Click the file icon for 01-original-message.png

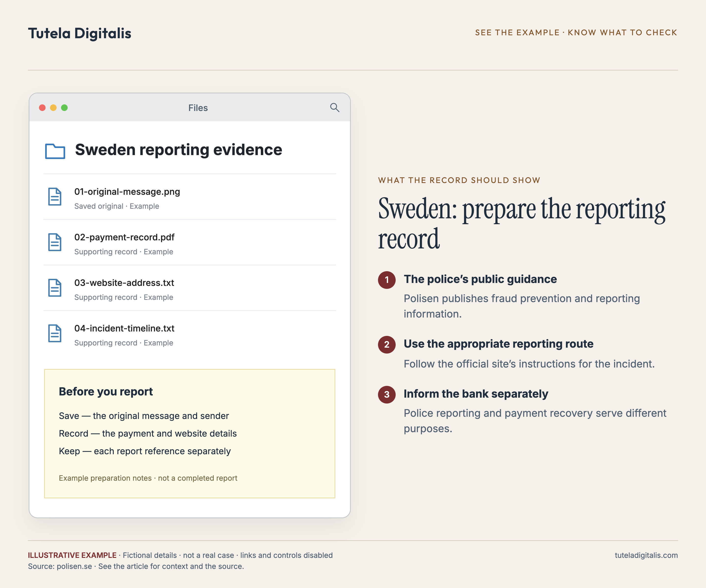(55, 196)
